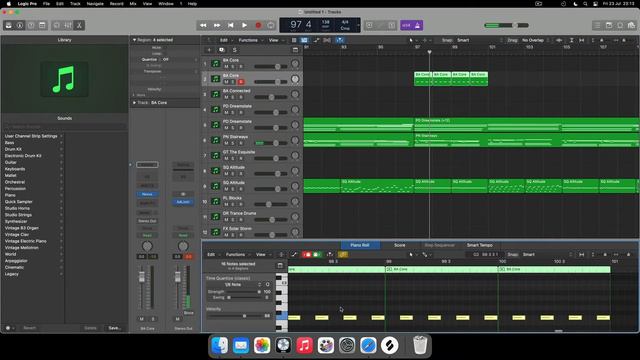640x360 pixels.
Task: Open the Editors via the scissors button
Action: tap(79, 25)
